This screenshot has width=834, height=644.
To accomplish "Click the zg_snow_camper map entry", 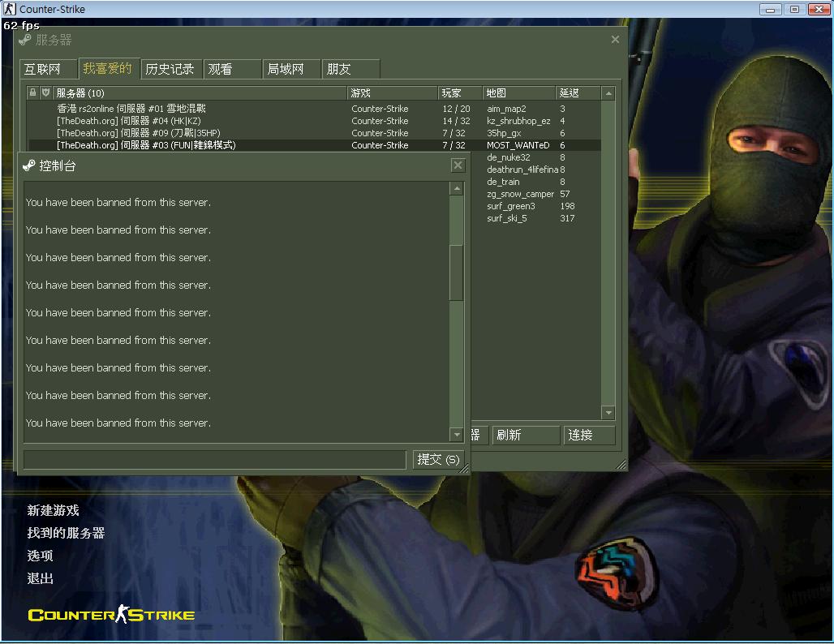I will click(520, 194).
